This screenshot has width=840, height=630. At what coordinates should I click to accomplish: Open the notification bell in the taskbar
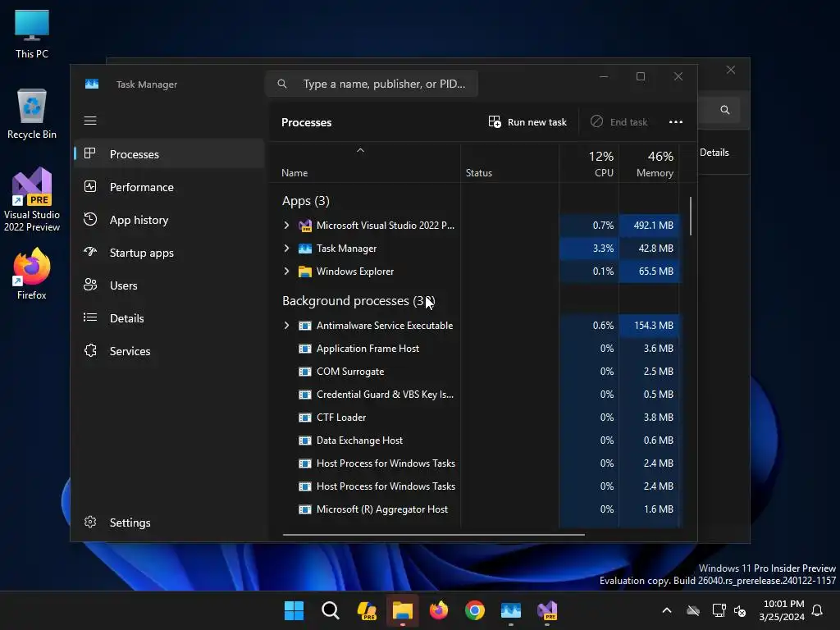click(818, 610)
